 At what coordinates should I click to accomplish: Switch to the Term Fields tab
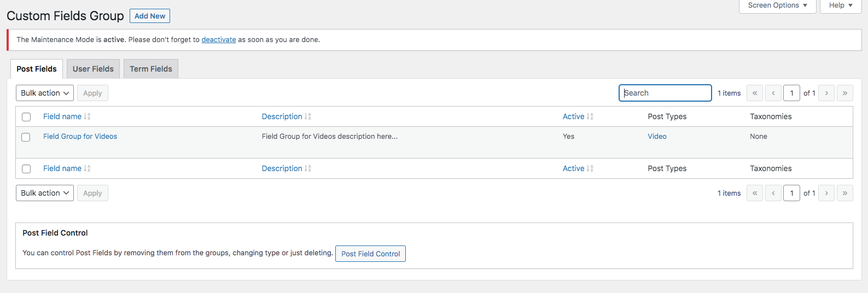point(151,69)
